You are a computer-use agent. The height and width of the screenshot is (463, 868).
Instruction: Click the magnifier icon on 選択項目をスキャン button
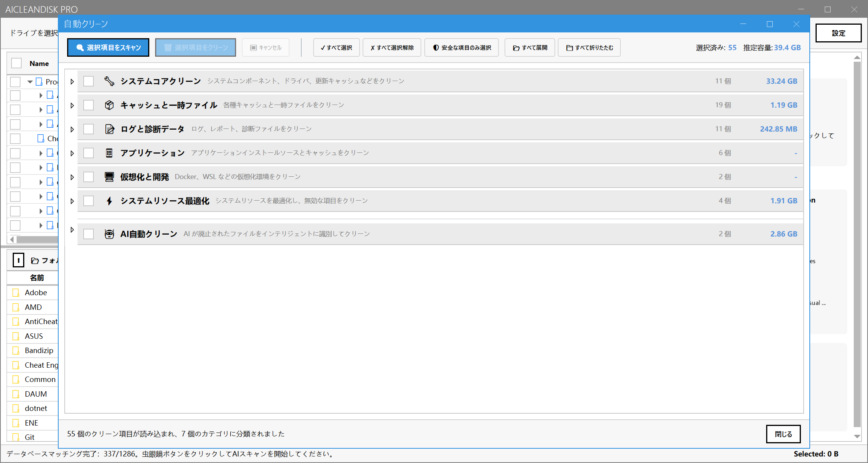[x=80, y=47]
